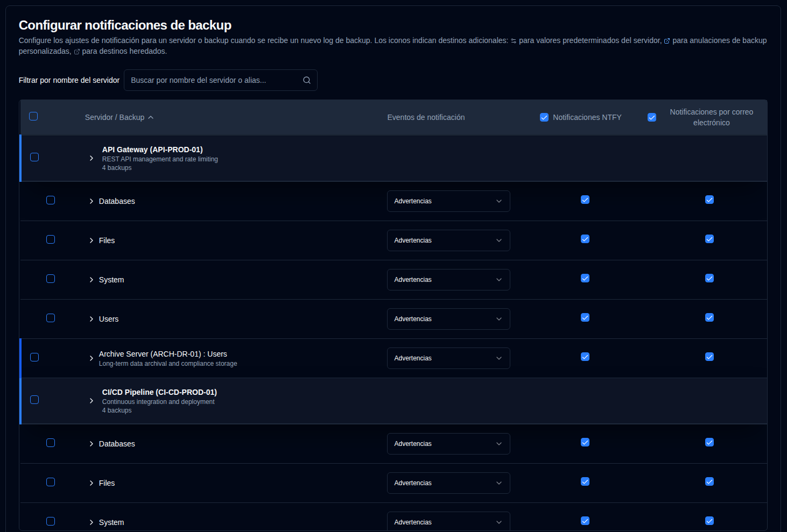
Task: Tick the select-all checkbox in table header
Action: coord(33,116)
